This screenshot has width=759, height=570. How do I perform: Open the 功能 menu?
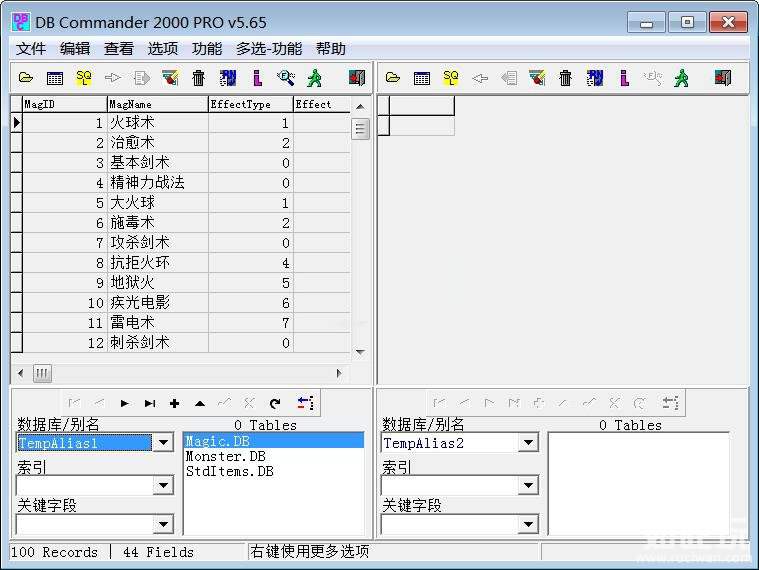click(x=207, y=48)
